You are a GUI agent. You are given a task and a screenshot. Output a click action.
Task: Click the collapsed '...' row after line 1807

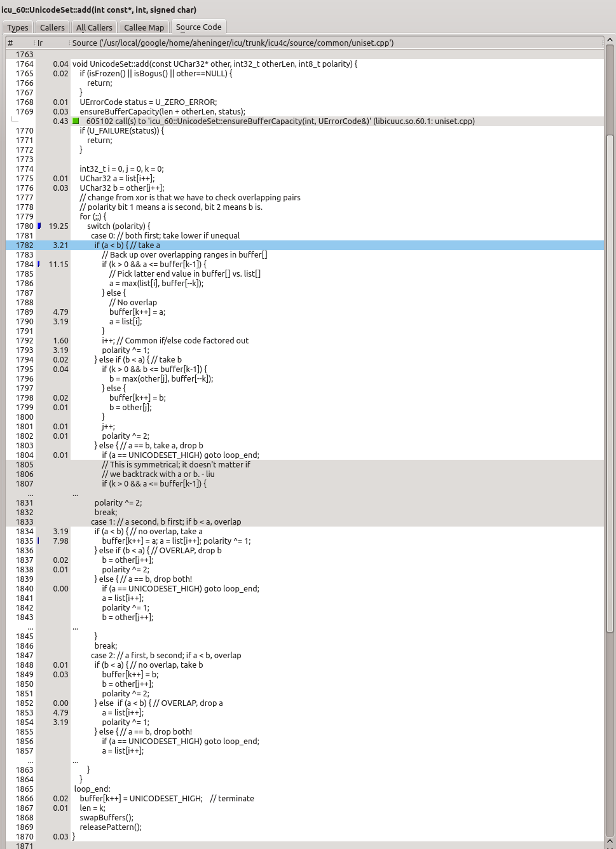pos(76,494)
